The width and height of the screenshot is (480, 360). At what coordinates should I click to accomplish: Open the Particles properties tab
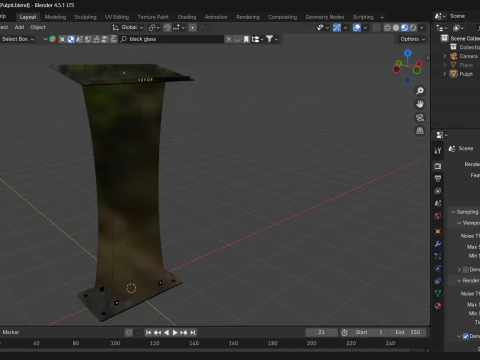(438, 256)
